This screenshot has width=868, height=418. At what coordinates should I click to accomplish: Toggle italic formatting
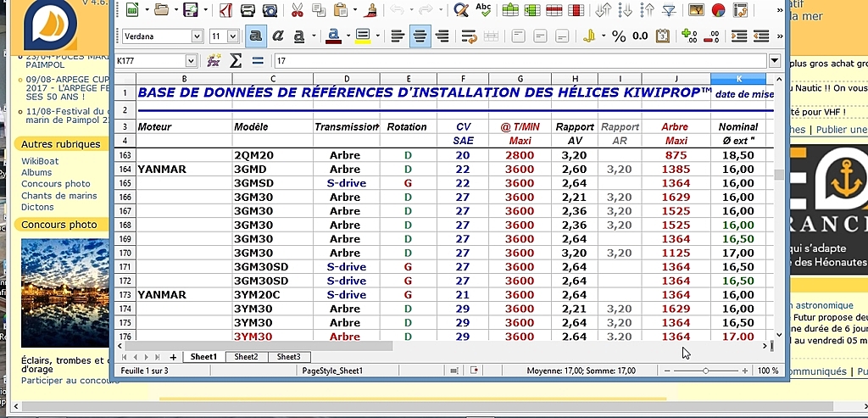(278, 36)
